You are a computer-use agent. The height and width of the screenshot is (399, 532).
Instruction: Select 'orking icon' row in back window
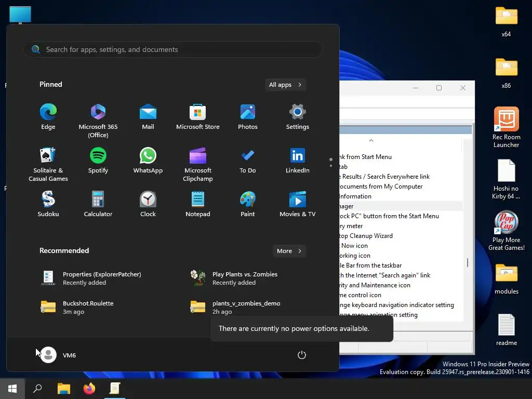(401, 256)
